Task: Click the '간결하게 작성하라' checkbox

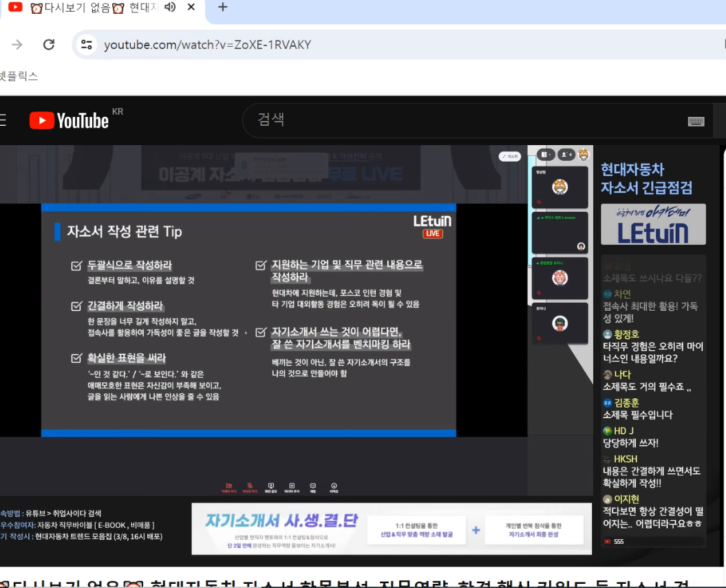Action: [x=76, y=306]
